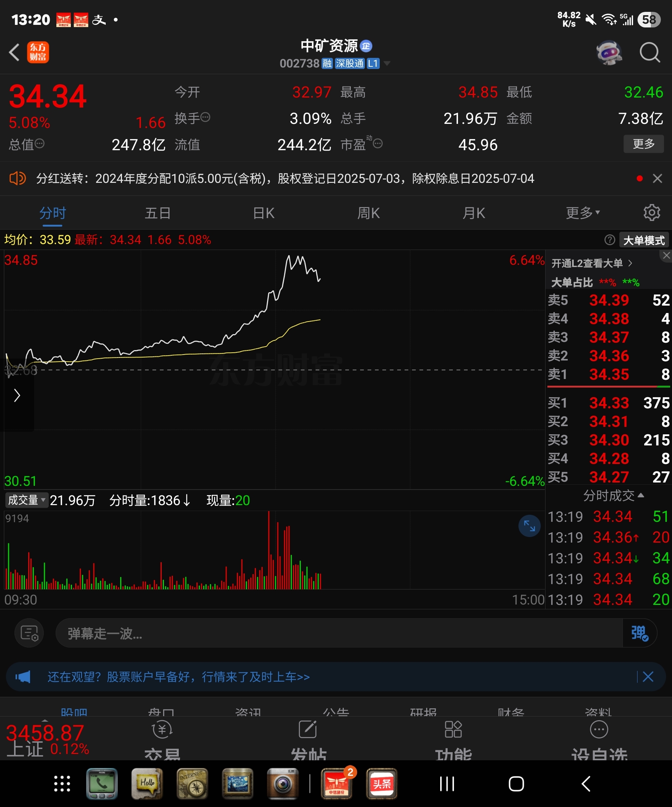
Task: Tap the recent apps navigation button
Action: [447, 784]
